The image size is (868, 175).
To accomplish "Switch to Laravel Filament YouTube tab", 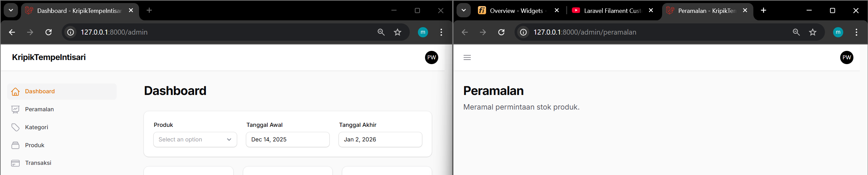I will pos(610,11).
